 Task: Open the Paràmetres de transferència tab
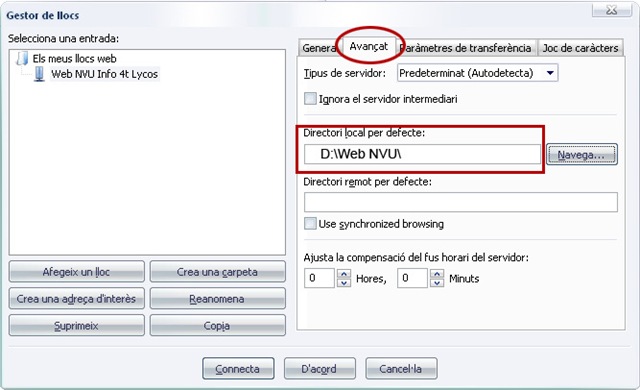coord(467,48)
